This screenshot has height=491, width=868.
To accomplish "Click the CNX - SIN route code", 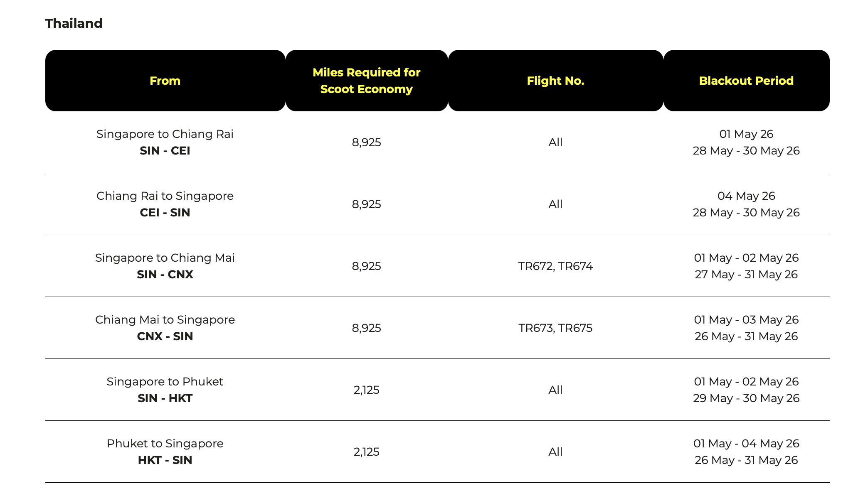I will click(x=165, y=336).
